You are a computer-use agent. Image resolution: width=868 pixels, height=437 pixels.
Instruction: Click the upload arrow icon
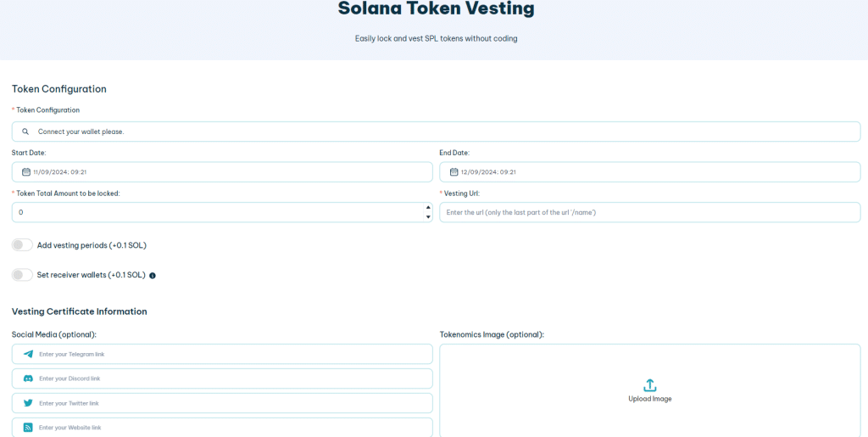650,385
